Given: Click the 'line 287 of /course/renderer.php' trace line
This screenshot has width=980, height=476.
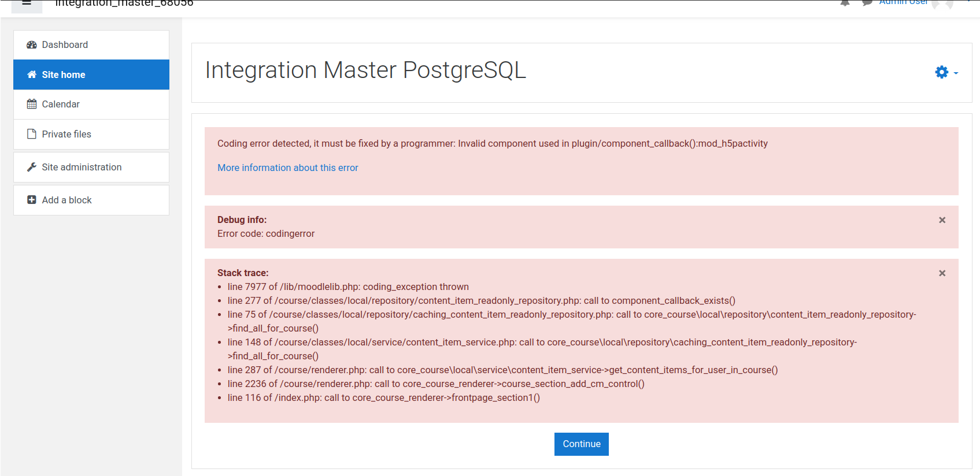Looking at the screenshot, I should (502, 370).
